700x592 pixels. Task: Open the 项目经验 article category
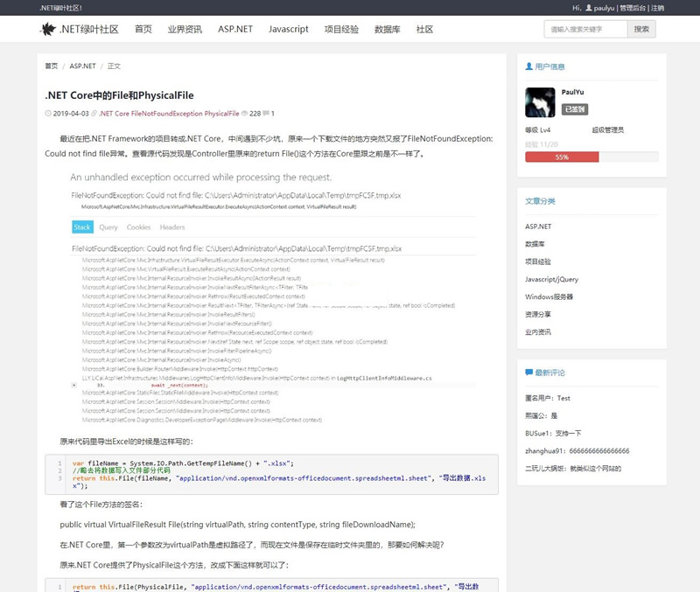pyautogui.click(x=538, y=261)
